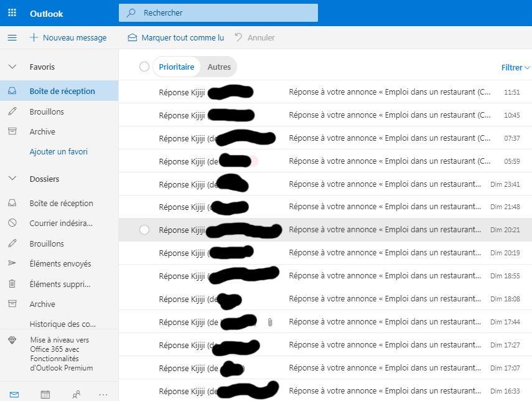Click Nouveau message button
The width and height of the screenshot is (532, 401).
point(68,37)
